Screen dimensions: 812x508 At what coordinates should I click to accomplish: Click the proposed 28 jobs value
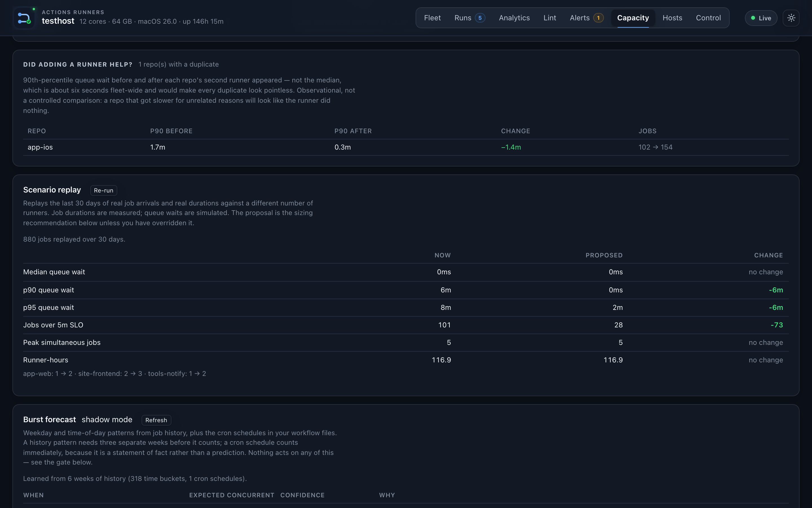pos(618,325)
